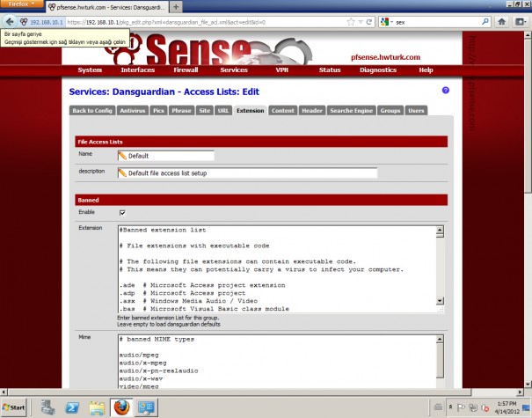Switch to the URL tab

223,111
